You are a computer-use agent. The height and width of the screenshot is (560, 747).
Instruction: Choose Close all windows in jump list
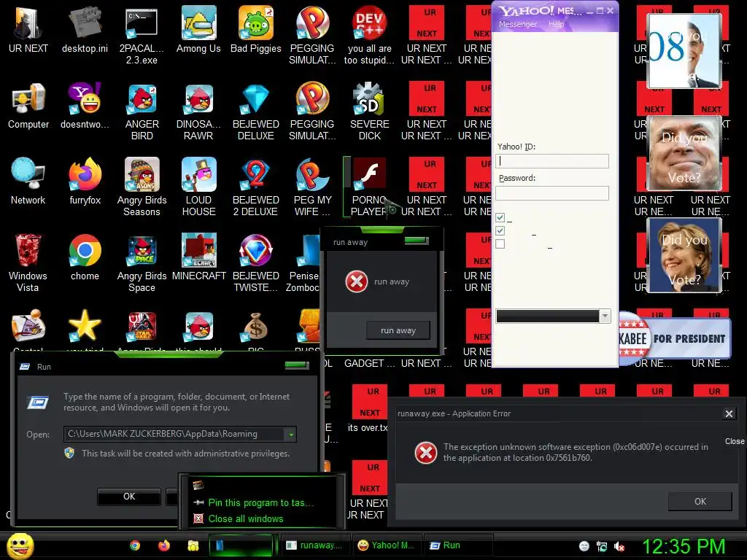(245, 519)
